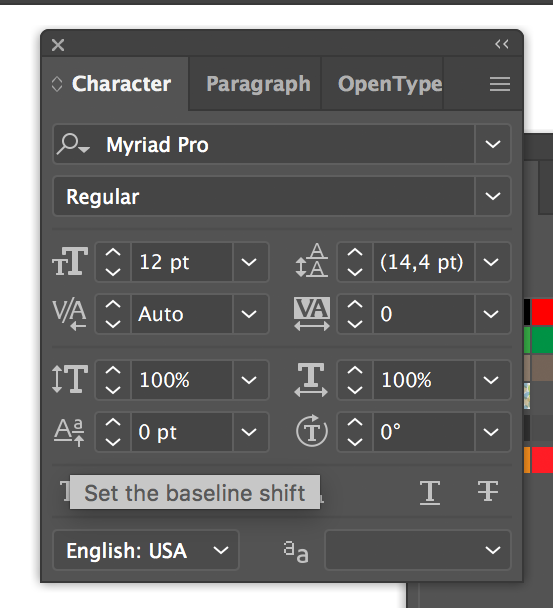553x608 pixels.
Task: Increase tracking with up stepper
Action: tap(355, 304)
